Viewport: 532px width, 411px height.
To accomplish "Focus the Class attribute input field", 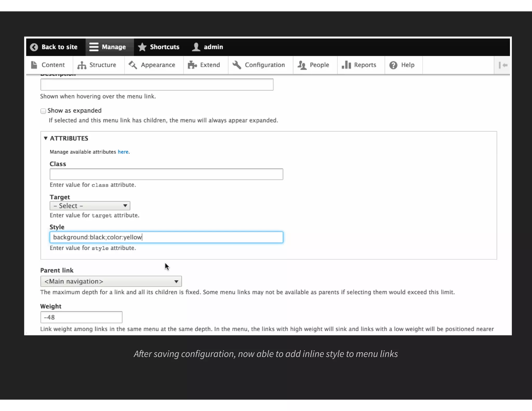I will (166, 174).
